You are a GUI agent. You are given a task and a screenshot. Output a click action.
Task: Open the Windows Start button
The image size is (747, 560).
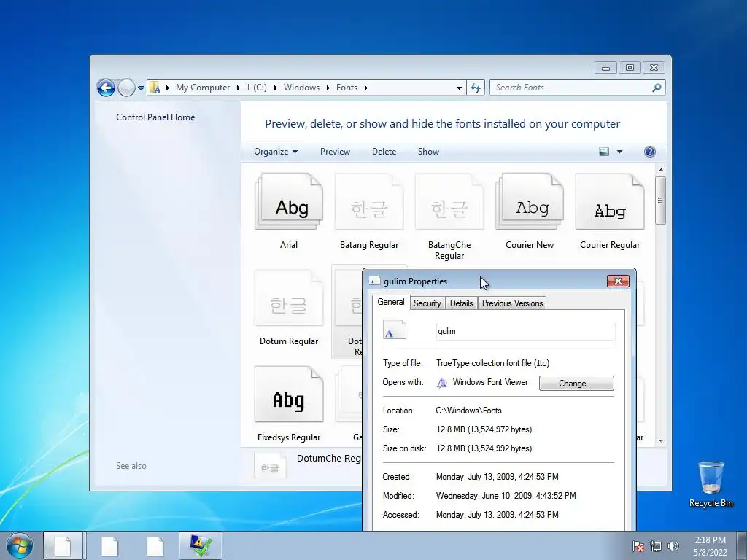tap(20, 545)
